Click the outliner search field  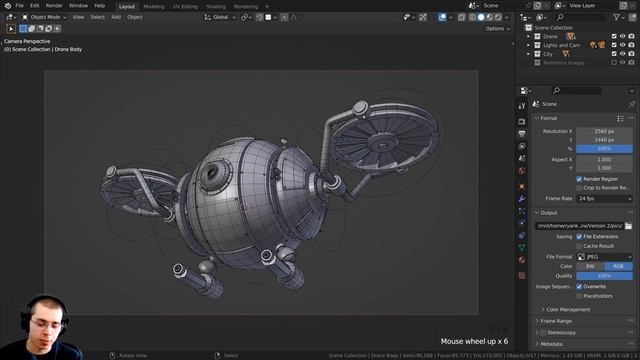coord(581,17)
